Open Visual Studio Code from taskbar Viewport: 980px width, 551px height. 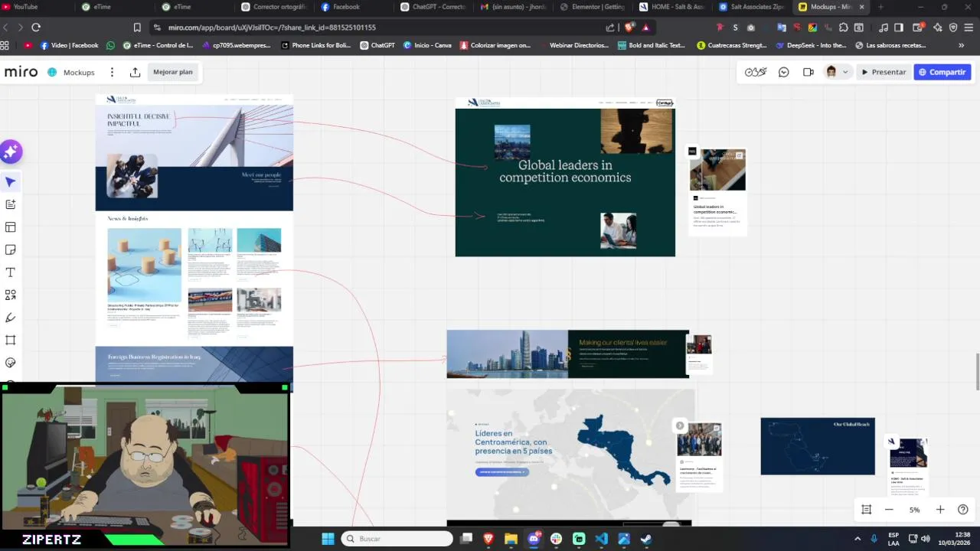[x=601, y=539]
